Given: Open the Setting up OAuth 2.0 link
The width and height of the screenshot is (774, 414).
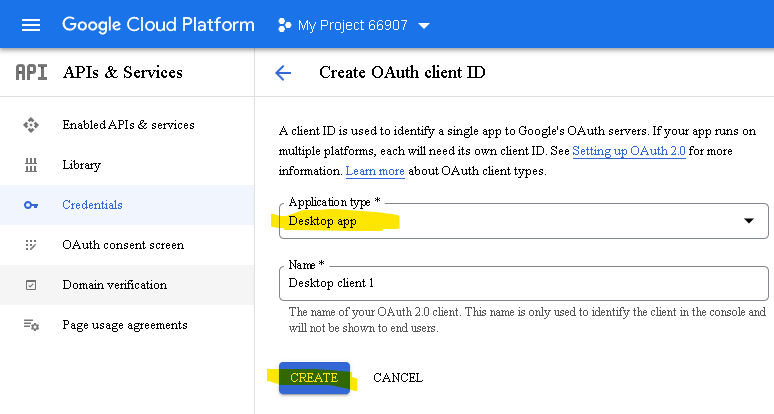Looking at the screenshot, I should pos(629,151).
